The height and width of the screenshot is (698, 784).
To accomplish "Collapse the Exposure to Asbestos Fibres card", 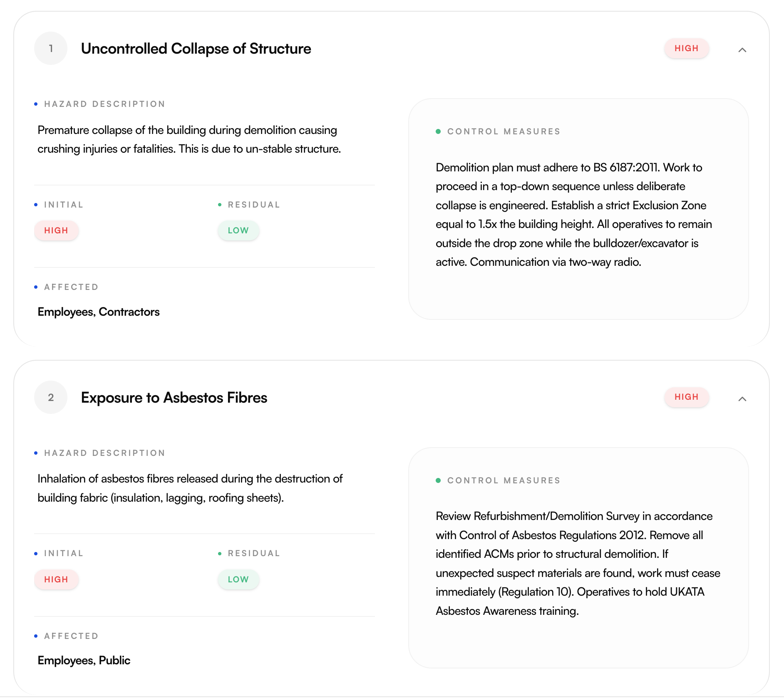I will click(x=743, y=398).
